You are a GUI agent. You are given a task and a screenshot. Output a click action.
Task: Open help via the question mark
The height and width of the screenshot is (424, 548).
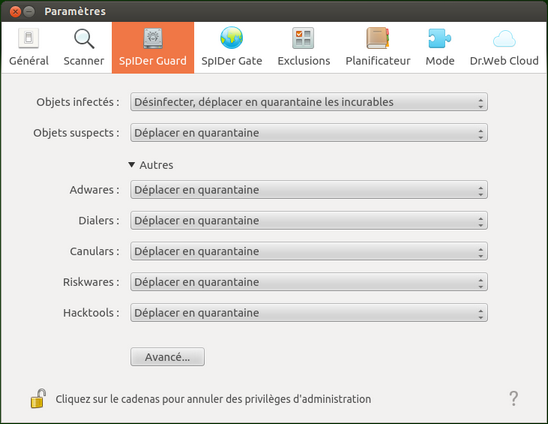[513, 398]
